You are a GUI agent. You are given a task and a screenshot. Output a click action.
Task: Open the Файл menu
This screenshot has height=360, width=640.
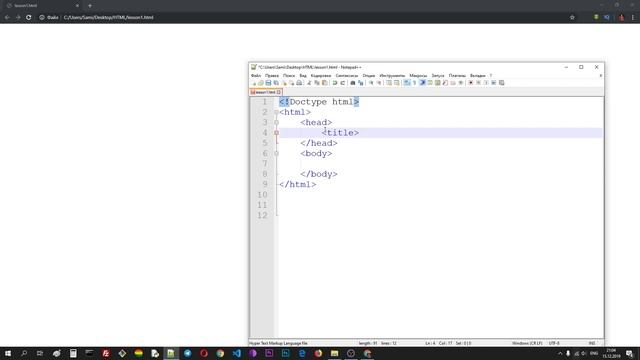(256, 76)
